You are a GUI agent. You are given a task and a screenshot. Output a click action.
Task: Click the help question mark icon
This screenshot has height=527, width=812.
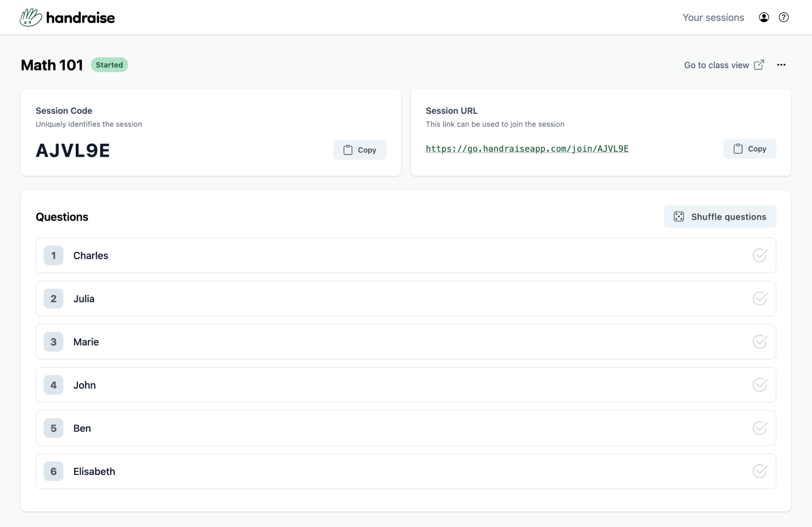point(784,17)
